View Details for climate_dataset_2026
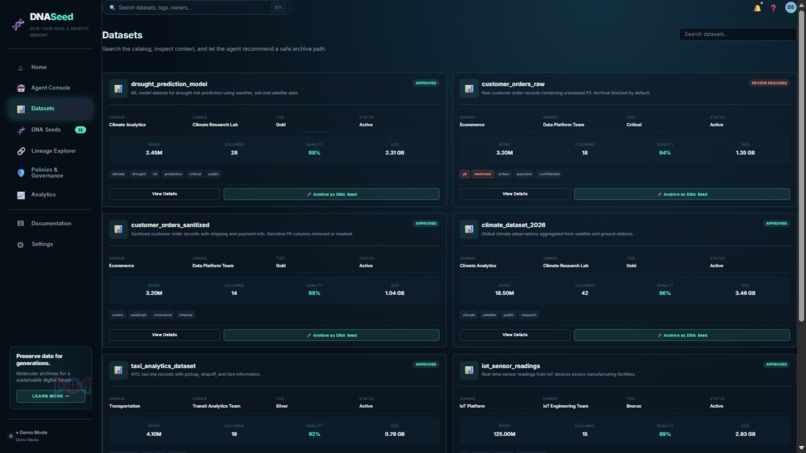The image size is (806, 453). [x=515, y=335]
